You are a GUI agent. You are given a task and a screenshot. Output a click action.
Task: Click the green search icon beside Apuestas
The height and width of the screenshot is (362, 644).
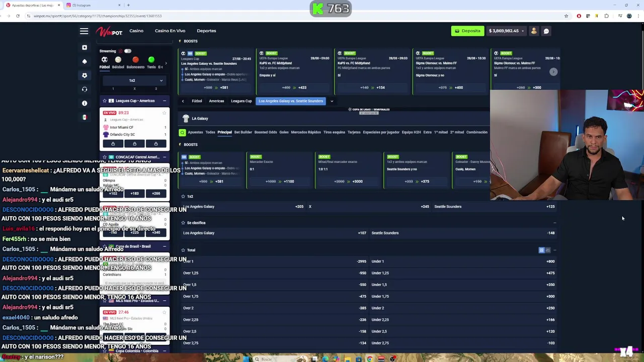click(182, 132)
